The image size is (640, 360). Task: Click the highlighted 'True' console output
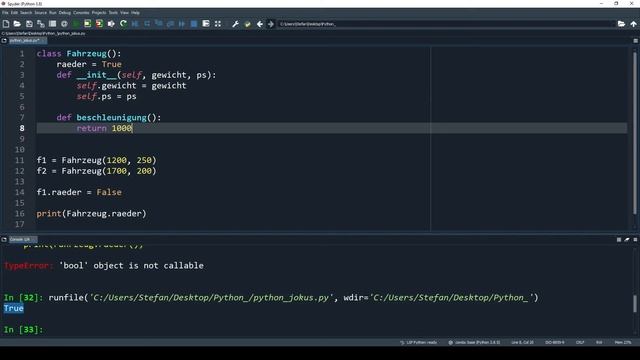coord(13,309)
